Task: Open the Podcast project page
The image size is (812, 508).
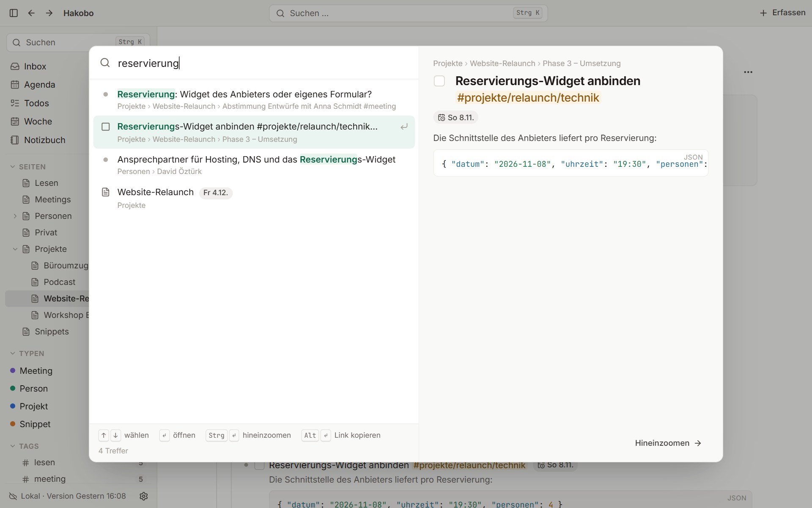Action: tap(59, 282)
